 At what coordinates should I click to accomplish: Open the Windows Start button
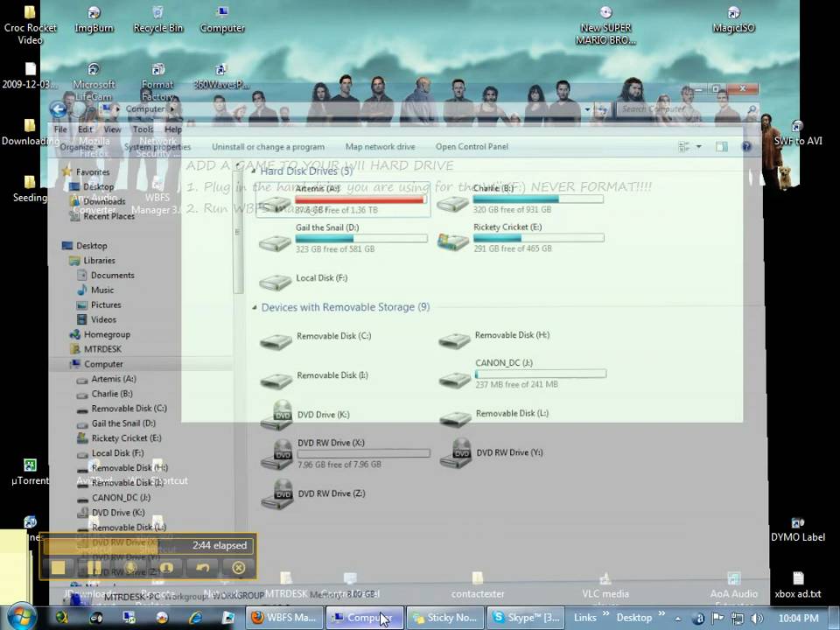pos(22,617)
